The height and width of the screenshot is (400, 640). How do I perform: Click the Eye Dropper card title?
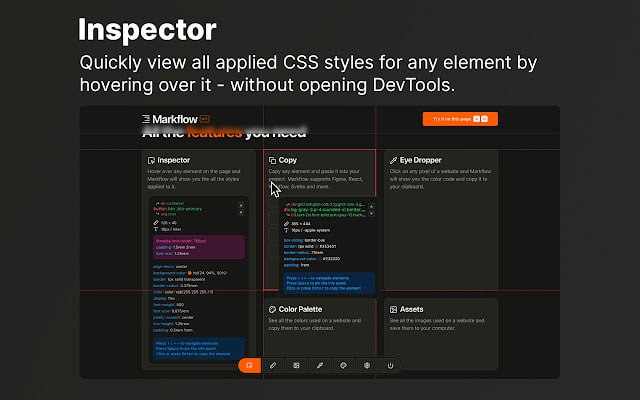point(420,160)
